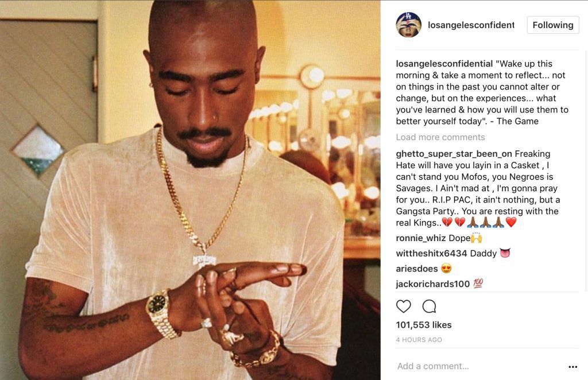
Task: Click the main post photo
Action: point(190,190)
